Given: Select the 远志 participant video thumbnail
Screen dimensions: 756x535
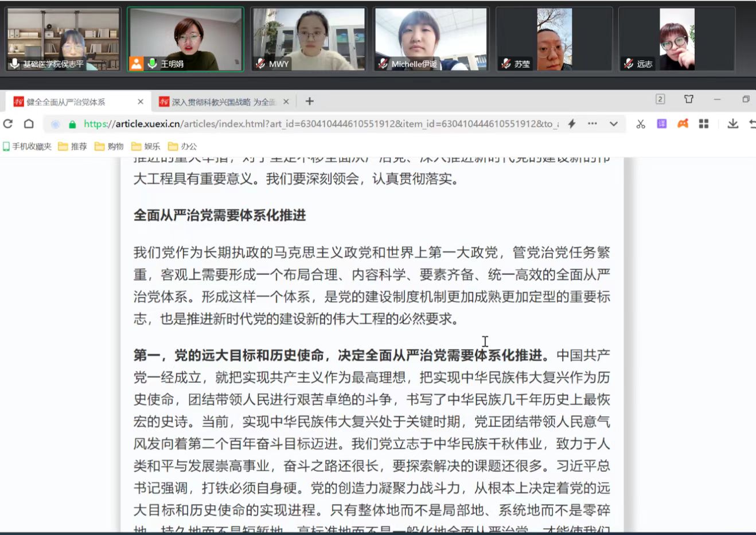Looking at the screenshot, I should click(677, 39).
